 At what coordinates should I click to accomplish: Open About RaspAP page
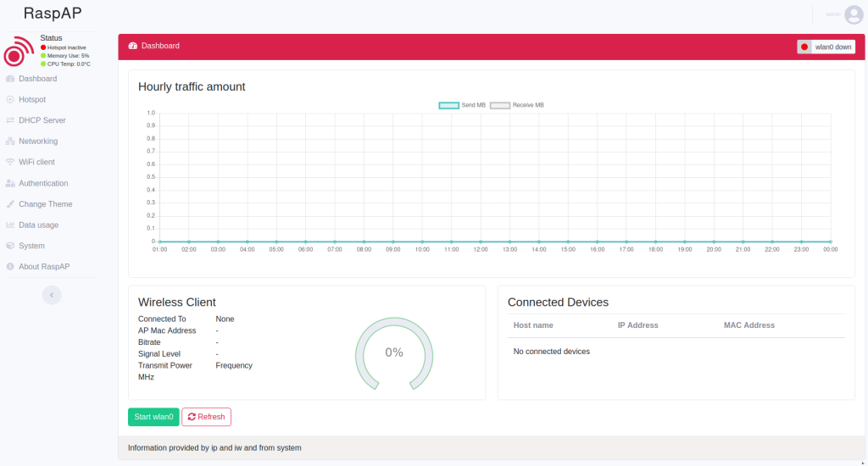(44, 267)
